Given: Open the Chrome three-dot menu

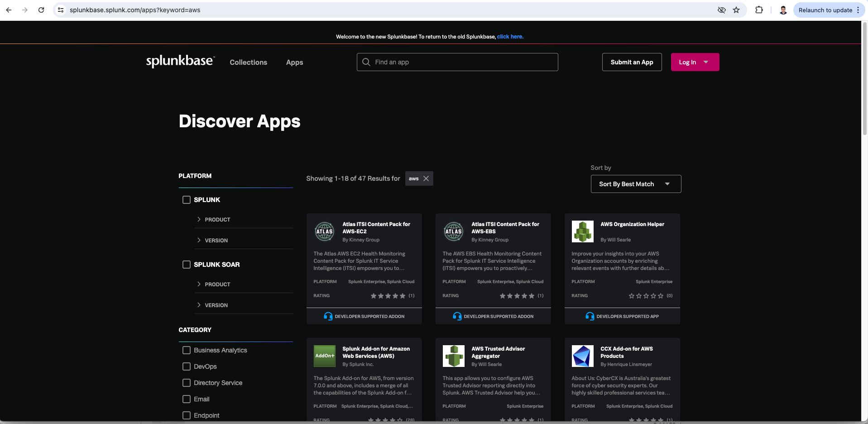Looking at the screenshot, I should coord(858,10).
